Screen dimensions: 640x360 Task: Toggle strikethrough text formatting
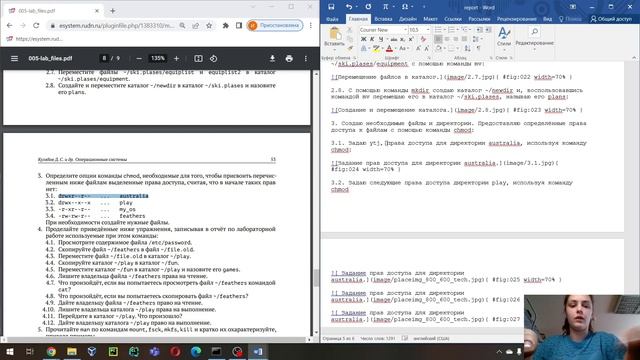coord(393,39)
